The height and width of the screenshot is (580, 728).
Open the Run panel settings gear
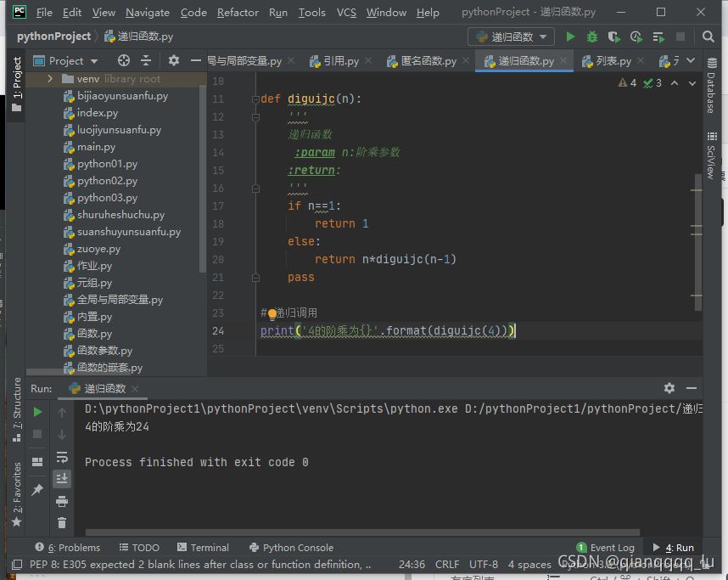click(x=669, y=388)
